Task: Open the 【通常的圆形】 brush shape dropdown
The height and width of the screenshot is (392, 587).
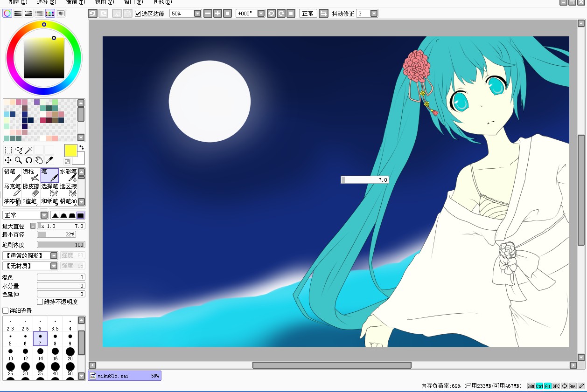Action: (x=54, y=255)
